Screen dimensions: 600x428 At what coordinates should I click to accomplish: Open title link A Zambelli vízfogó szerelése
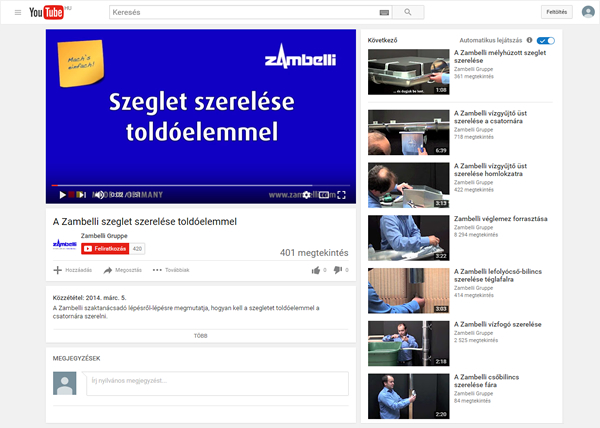pos(497,324)
